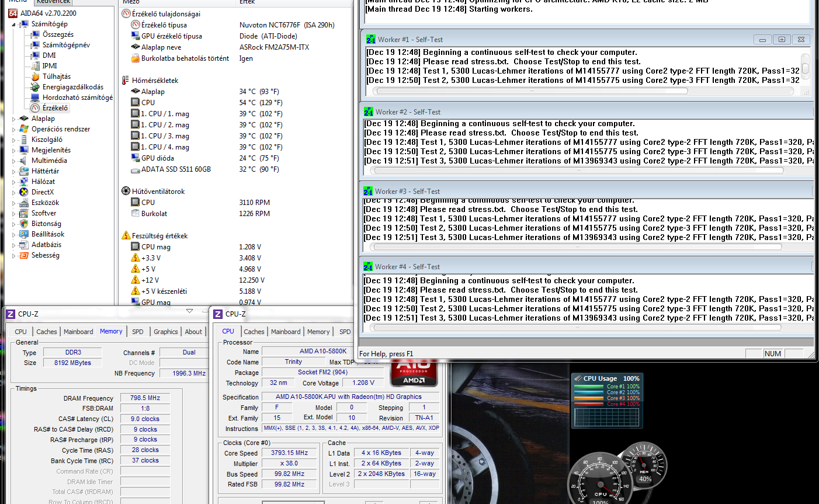The height and width of the screenshot is (504, 819).
Task: Expand the Eszközök node
Action: [x=14, y=203]
